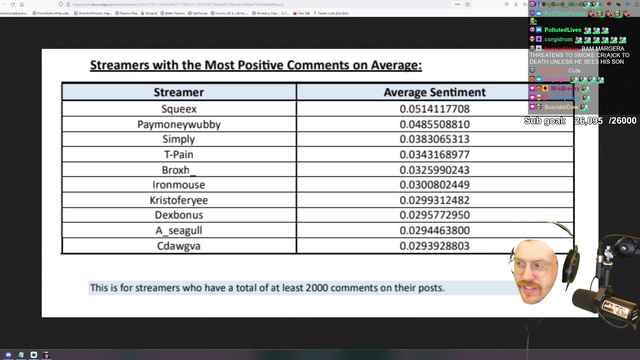Select the value 0.0343168977
Image resolution: width=640 pixels, height=360 pixels.
[435, 155]
